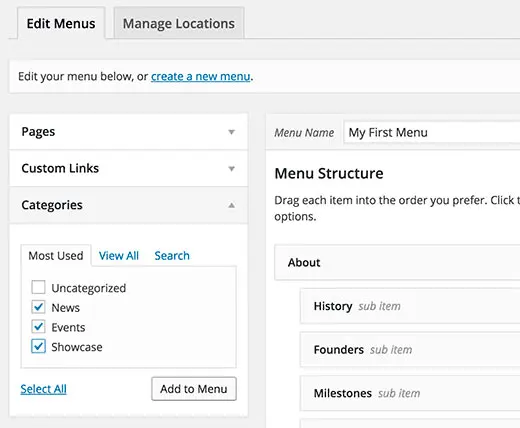Click the Select All link
Image resolution: width=520 pixels, height=428 pixels.
[43, 389]
